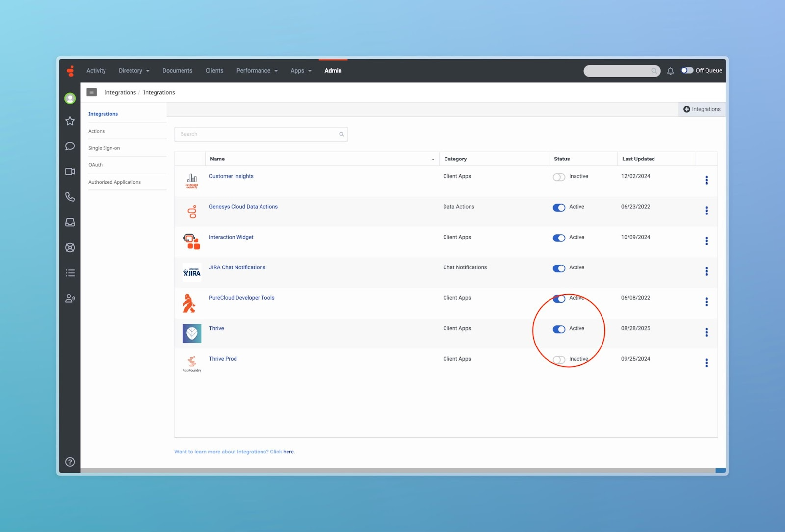Click the horizontal scrollbar at the bottom
Image resolution: width=785 pixels, height=532 pixels.
coord(397,470)
